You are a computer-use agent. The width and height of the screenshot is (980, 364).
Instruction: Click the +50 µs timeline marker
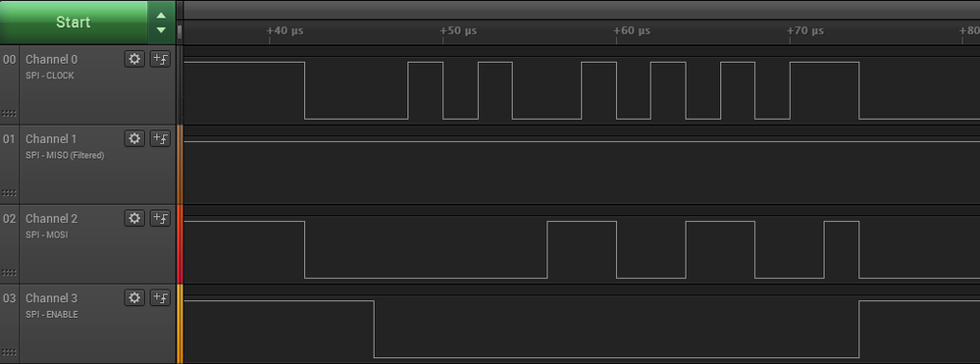pyautogui.click(x=458, y=30)
